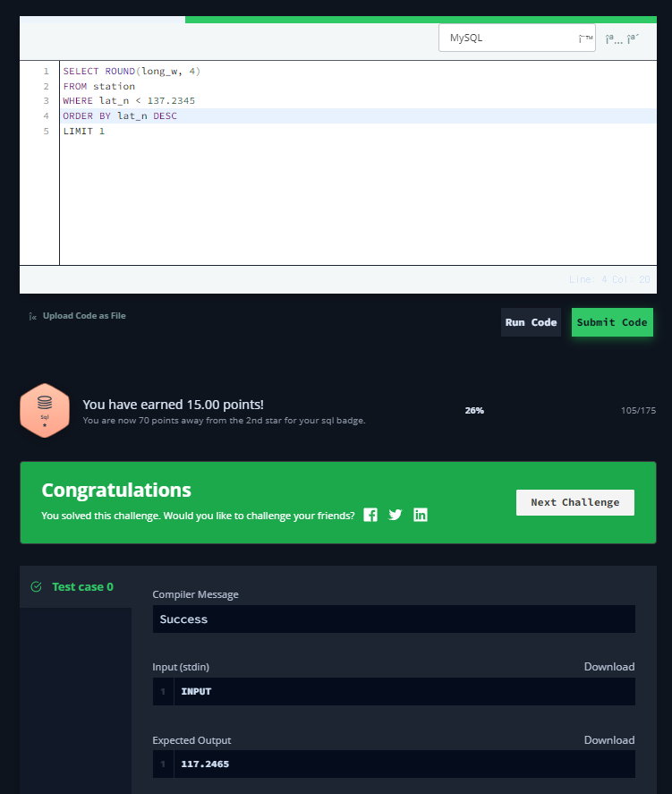Viewport: 672px width, 794px height.
Task: Click the fullscreen icon next to the editor settings
Action: coord(634,38)
